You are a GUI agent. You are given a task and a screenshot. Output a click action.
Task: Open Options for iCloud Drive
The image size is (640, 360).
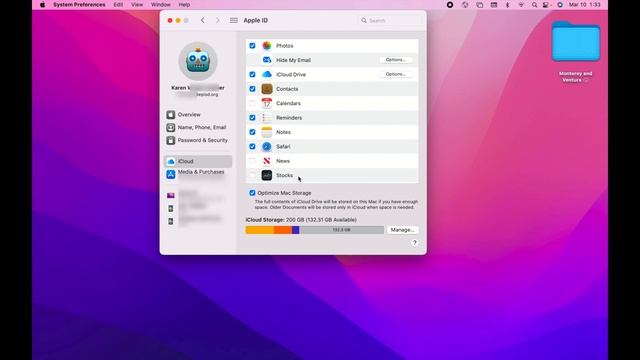click(396, 74)
